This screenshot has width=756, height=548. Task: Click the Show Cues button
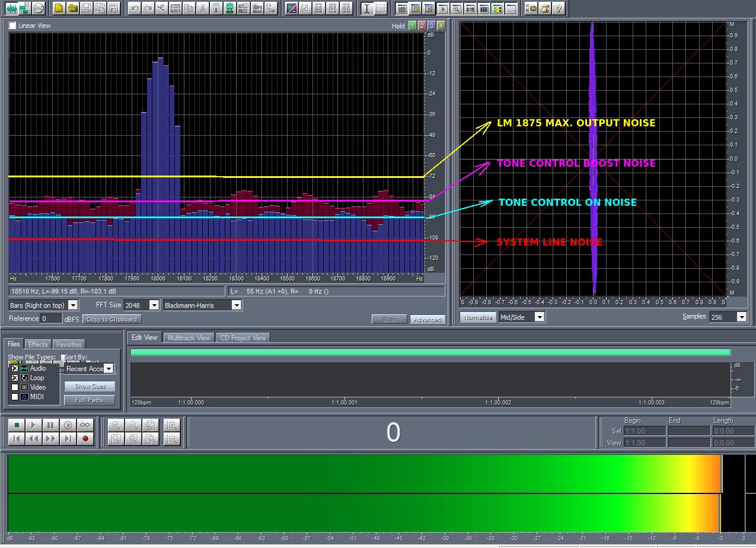(90, 386)
